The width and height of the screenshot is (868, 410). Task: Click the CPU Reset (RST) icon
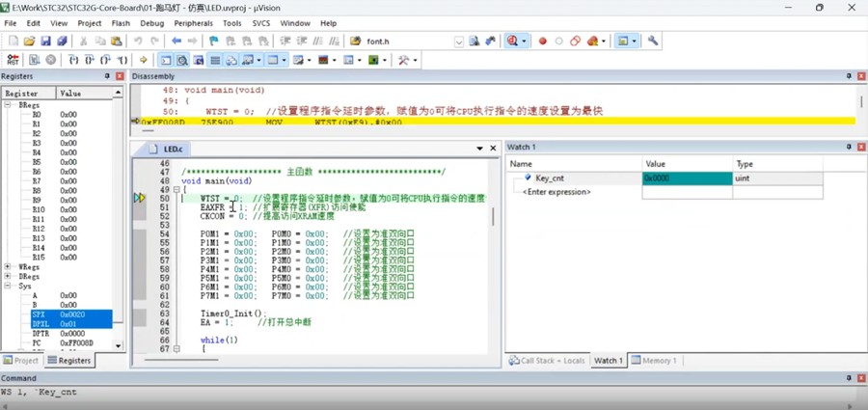tap(14, 60)
